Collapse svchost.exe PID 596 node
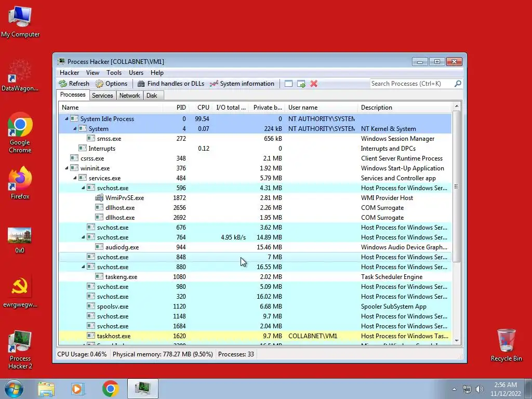Viewport: 532px width, 399px height. 83,188
